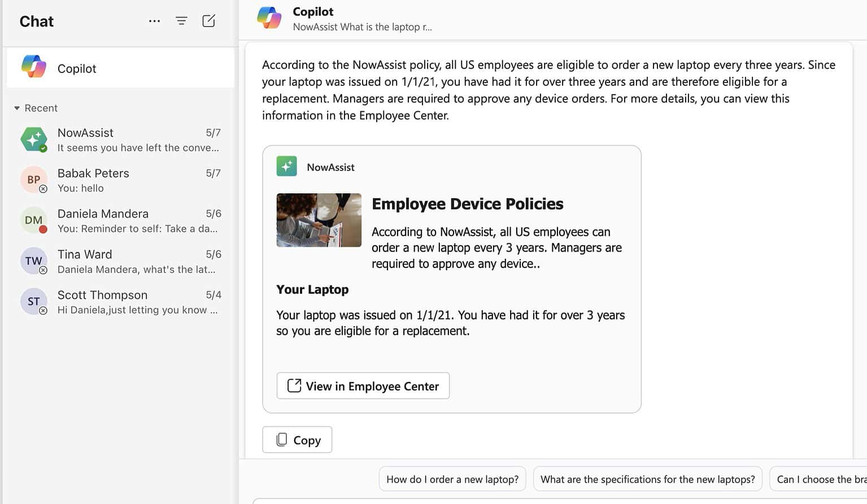Click Tina Ward's avatar
867x504 pixels.
click(33, 261)
